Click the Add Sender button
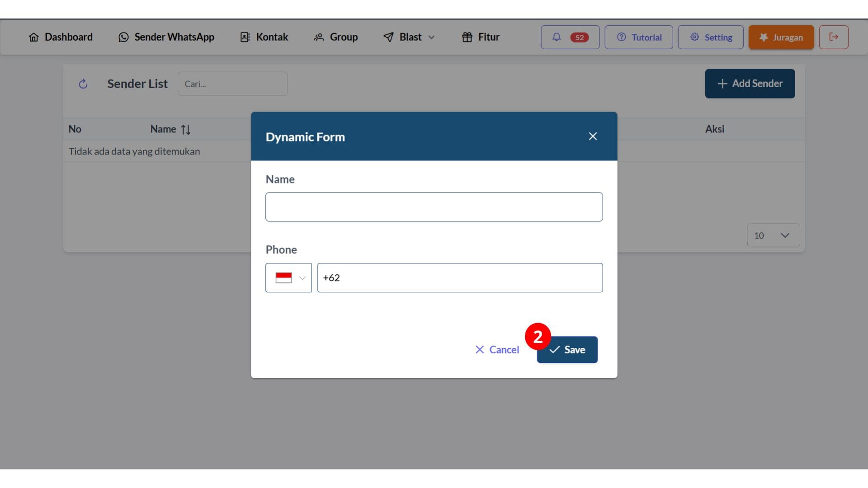 pos(750,84)
